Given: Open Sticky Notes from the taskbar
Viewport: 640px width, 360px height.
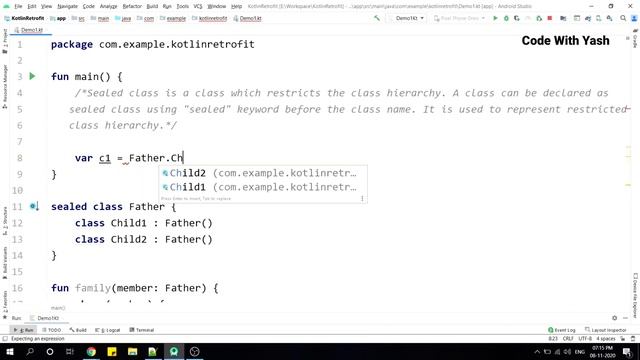Looking at the screenshot, I should click(112, 351).
